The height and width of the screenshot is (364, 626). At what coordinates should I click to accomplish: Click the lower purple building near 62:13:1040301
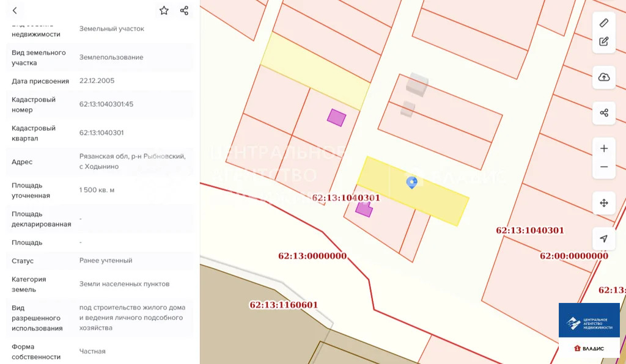coord(364,209)
